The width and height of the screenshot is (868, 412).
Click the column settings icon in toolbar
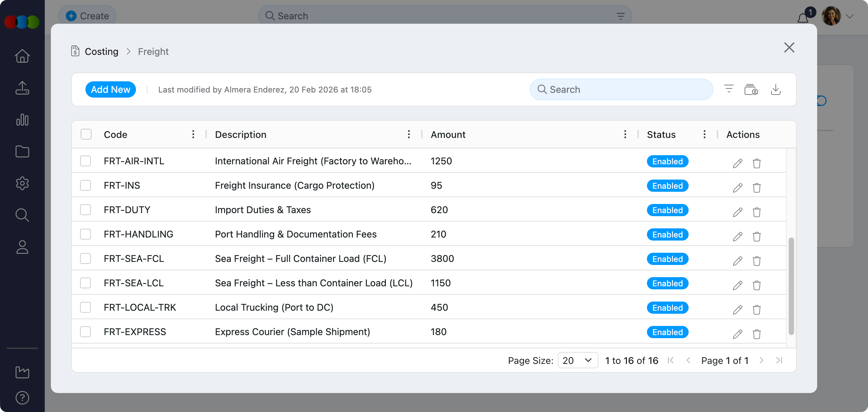(x=751, y=89)
